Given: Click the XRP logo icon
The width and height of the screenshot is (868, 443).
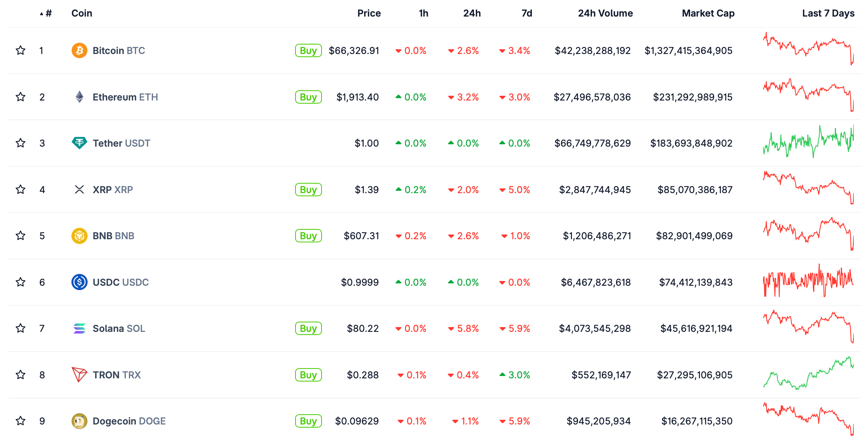Looking at the screenshot, I should [x=79, y=190].
